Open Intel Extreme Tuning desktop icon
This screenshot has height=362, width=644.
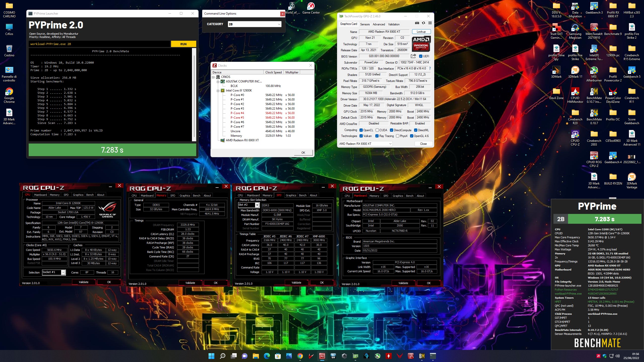[594, 53]
